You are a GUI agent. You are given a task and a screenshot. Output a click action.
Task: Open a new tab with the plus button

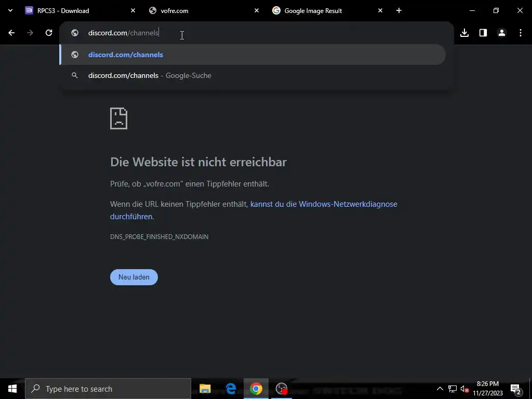pos(399,10)
